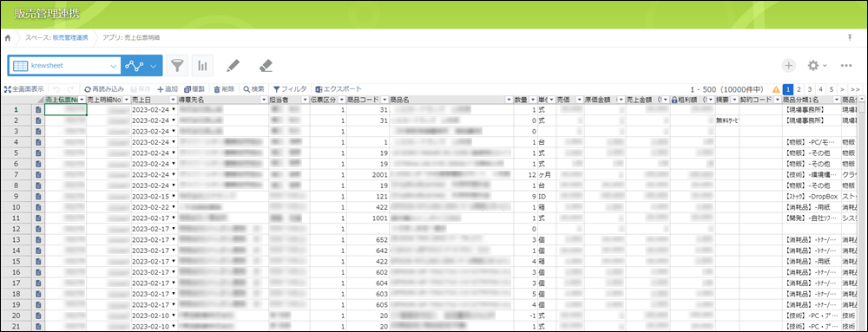Open record detail icon in row 1
The image size is (868, 332).
[38, 110]
